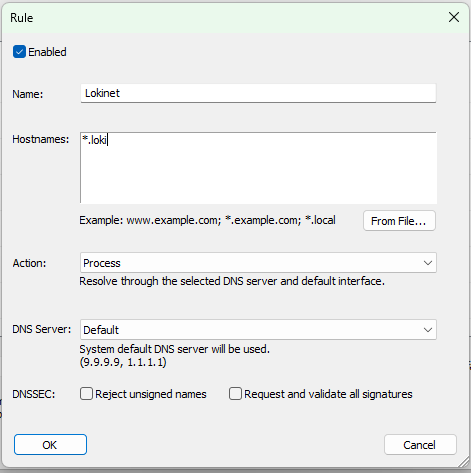Image resolution: width=471 pixels, height=473 pixels.
Task: Enable Request and validate all signatures
Action: pos(235,394)
